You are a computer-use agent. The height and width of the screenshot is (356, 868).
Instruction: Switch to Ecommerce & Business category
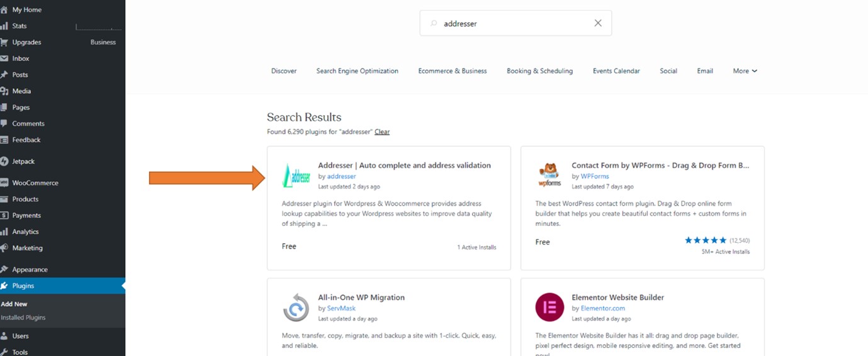click(x=453, y=71)
